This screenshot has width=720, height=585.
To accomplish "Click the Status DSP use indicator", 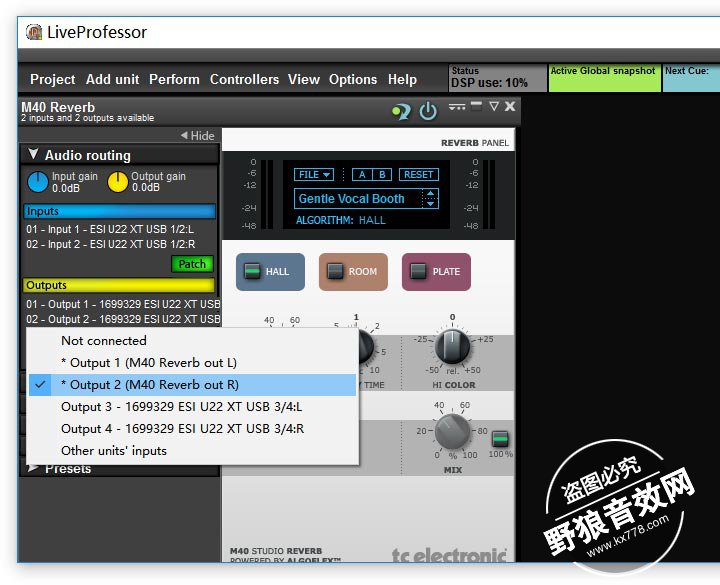I will [x=497, y=78].
